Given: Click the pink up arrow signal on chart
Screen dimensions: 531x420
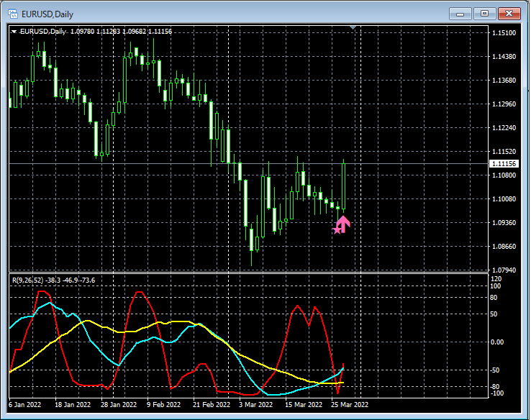Looking at the screenshot, I should [x=344, y=224].
